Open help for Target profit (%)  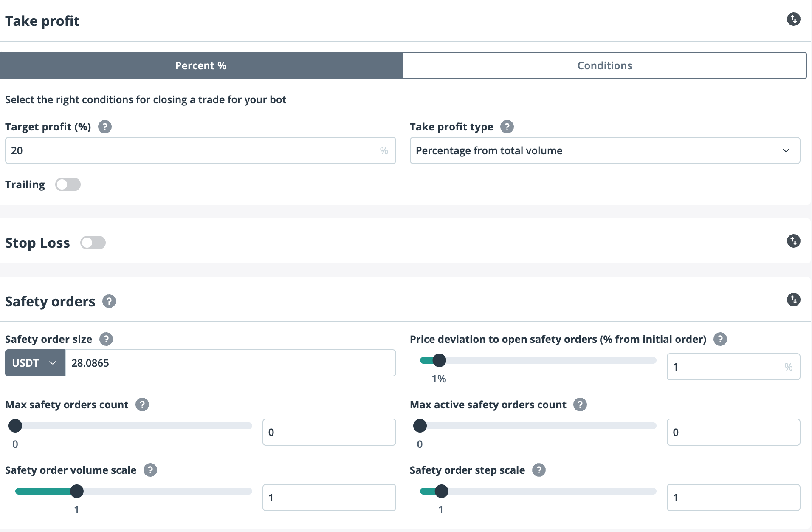pyautogui.click(x=105, y=127)
